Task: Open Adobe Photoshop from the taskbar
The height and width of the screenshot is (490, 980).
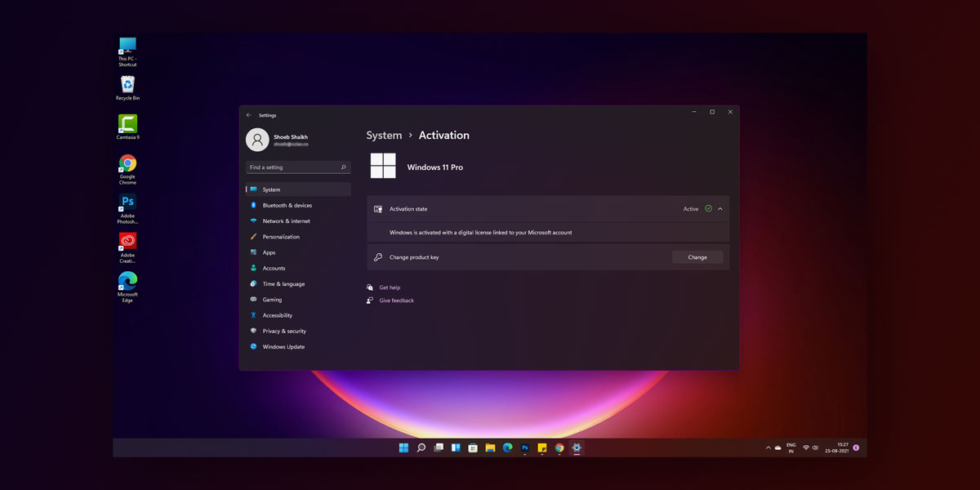Action: (x=524, y=448)
